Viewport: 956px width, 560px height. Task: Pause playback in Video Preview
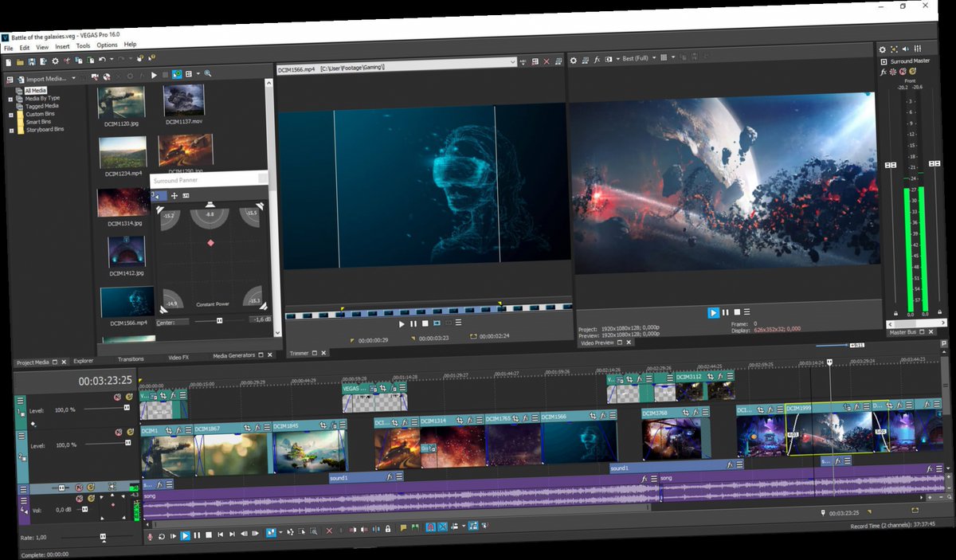(x=725, y=312)
